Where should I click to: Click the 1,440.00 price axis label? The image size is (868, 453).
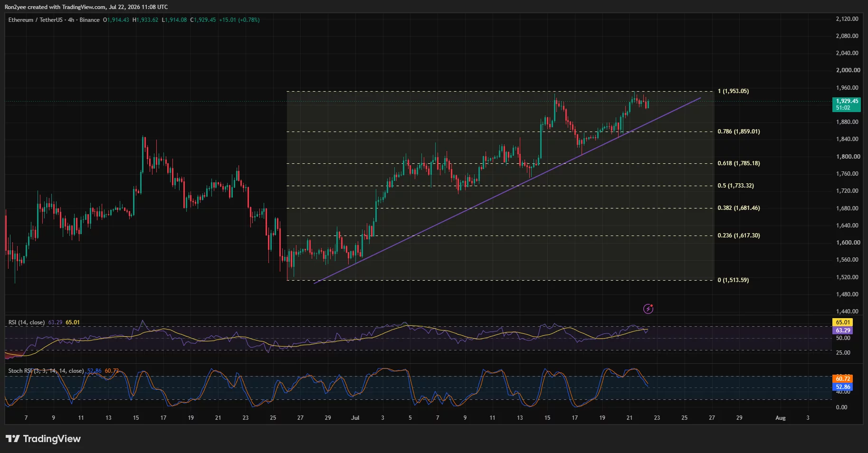pyautogui.click(x=847, y=311)
